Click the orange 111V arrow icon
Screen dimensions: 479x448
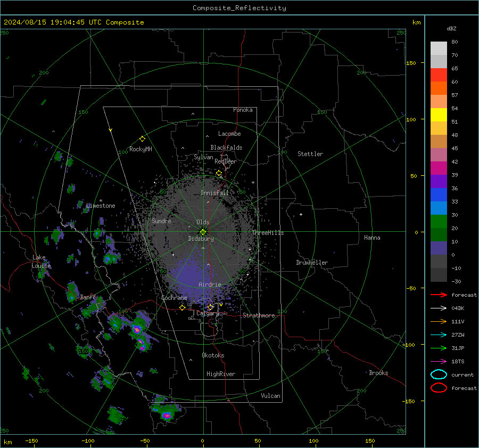(439, 321)
